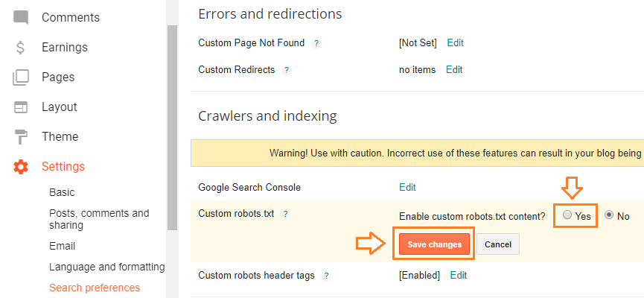Select Yes to enable custom robots.txt

[x=567, y=215]
